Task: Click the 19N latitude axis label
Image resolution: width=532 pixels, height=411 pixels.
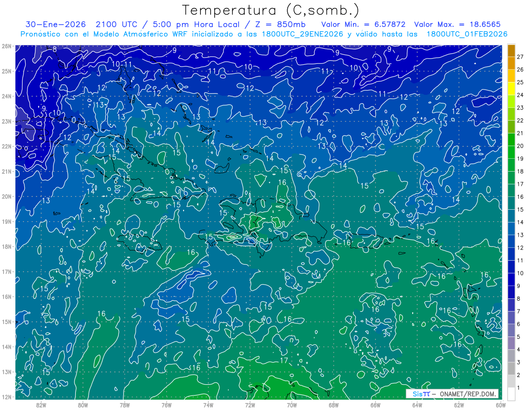Action: pos(6,221)
